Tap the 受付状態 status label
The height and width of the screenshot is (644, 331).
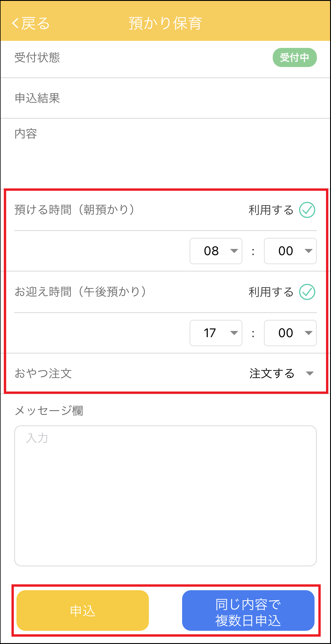37,58
